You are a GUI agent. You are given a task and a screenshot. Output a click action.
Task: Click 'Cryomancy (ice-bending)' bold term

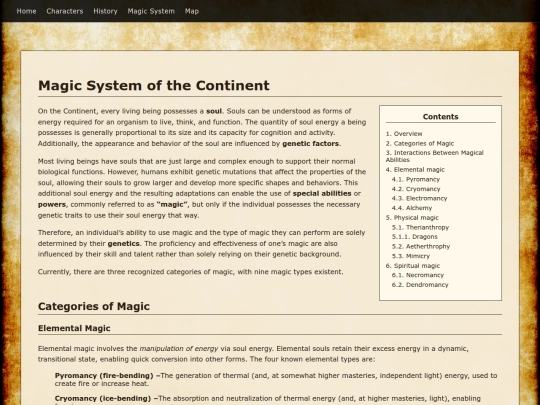tap(103, 398)
